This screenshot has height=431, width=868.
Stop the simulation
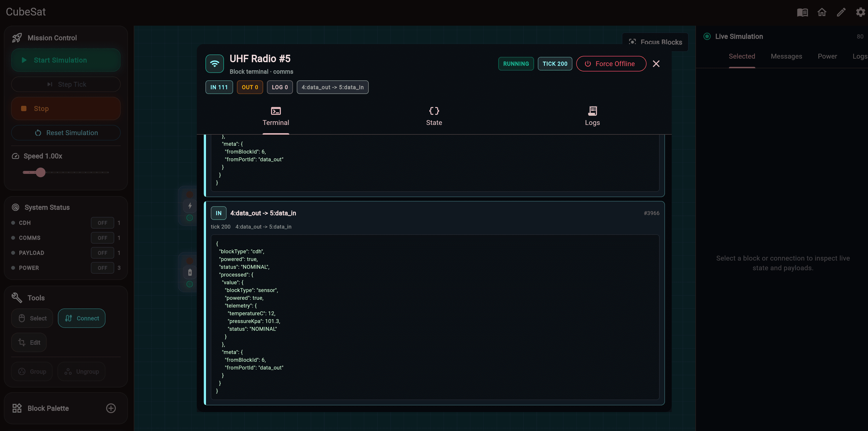tap(66, 108)
